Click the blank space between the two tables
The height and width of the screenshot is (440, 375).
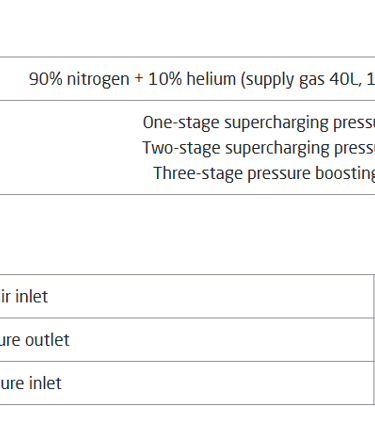[x=187, y=234]
